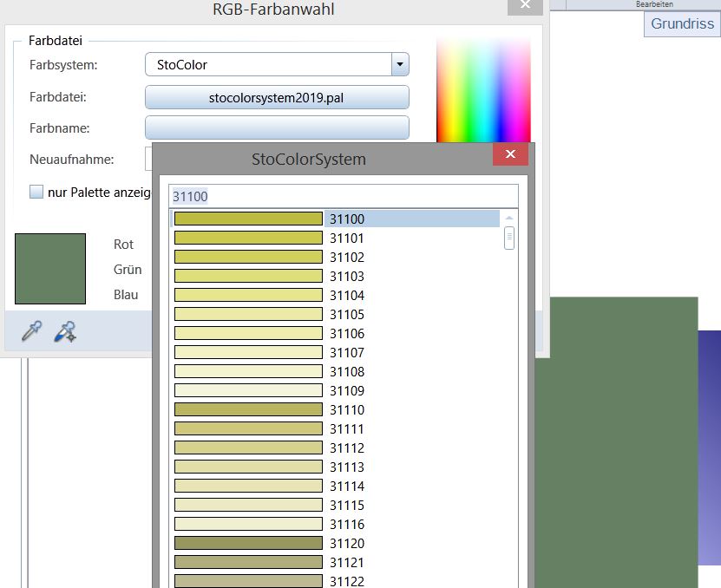Click the Farbname input field
Viewport: 721px width, 588px height.
pos(277,127)
